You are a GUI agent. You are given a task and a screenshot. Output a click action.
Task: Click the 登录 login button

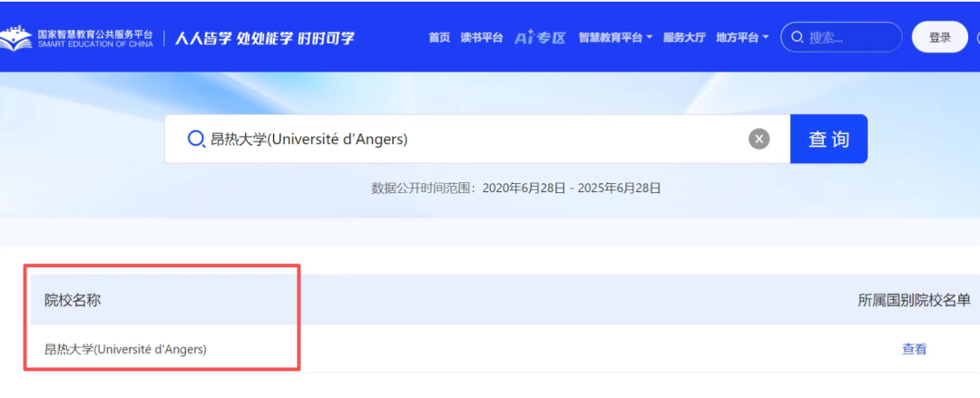click(939, 37)
